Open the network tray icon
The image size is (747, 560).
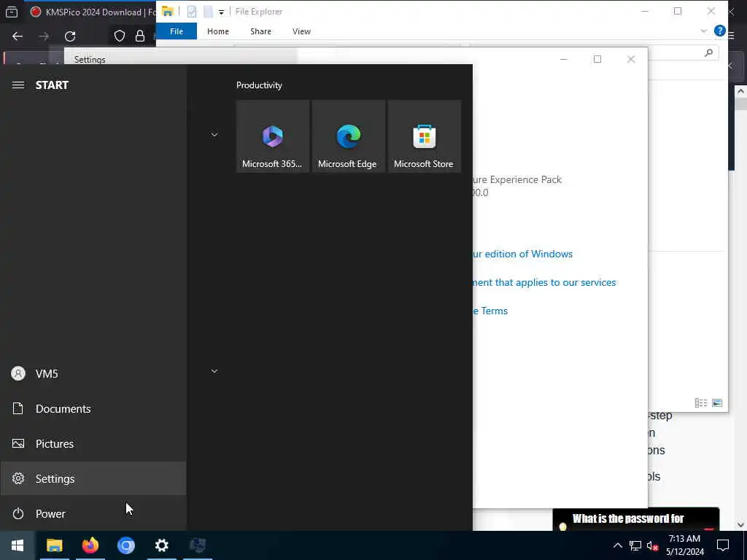click(635, 545)
